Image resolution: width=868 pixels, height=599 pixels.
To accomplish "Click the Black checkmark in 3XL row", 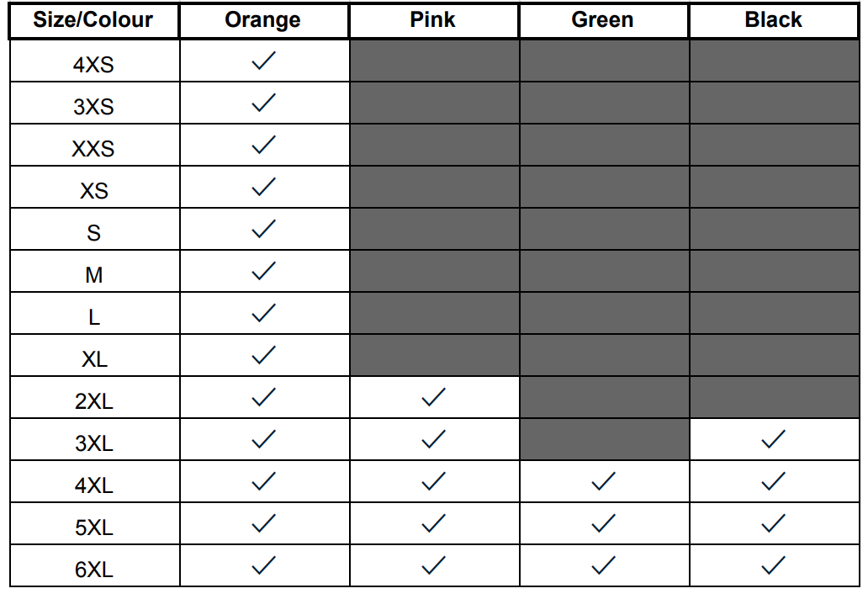I will click(773, 439).
